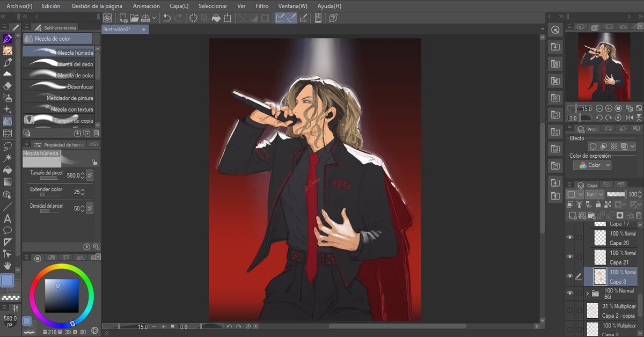644x337 pixels.
Task: Delete layer with the layer panel trash icon
Action: [639, 215]
